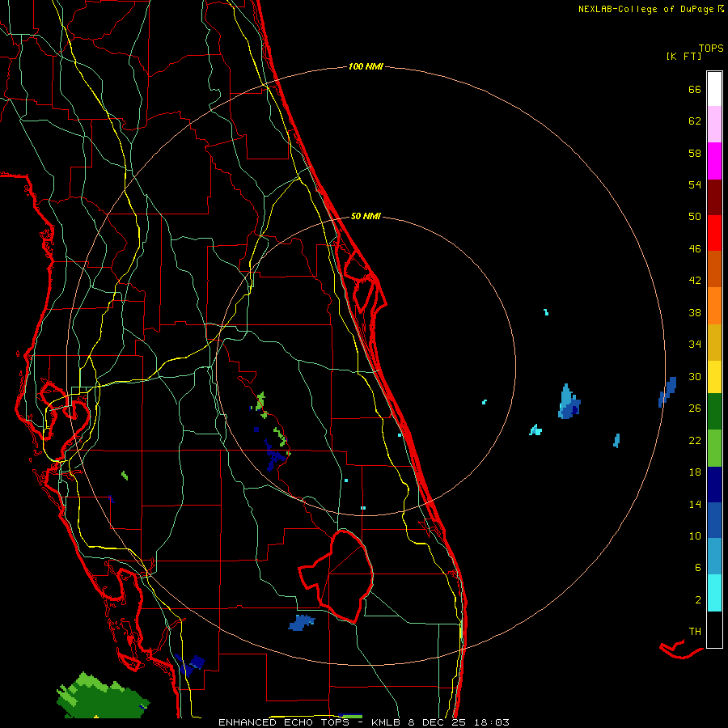Click the "30" legend value
This screenshot has height=728, width=728.
click(695, 376)
